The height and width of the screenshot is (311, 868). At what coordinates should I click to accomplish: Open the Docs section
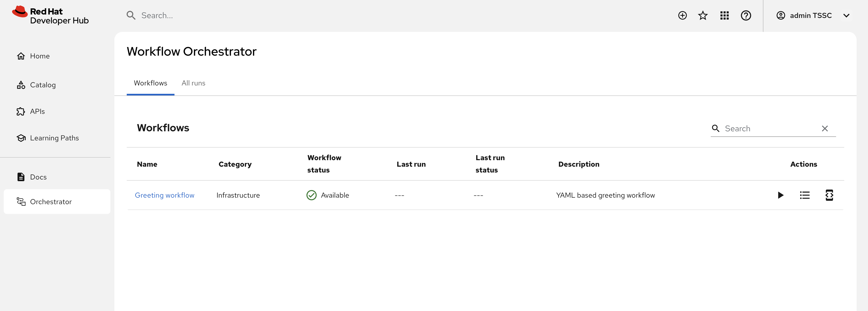click(x=38, y=177)
